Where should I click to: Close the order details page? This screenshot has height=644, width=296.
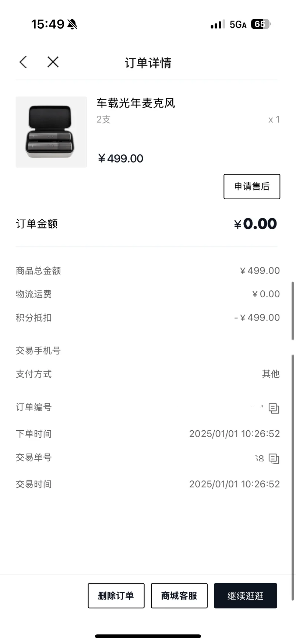[53, 62]
